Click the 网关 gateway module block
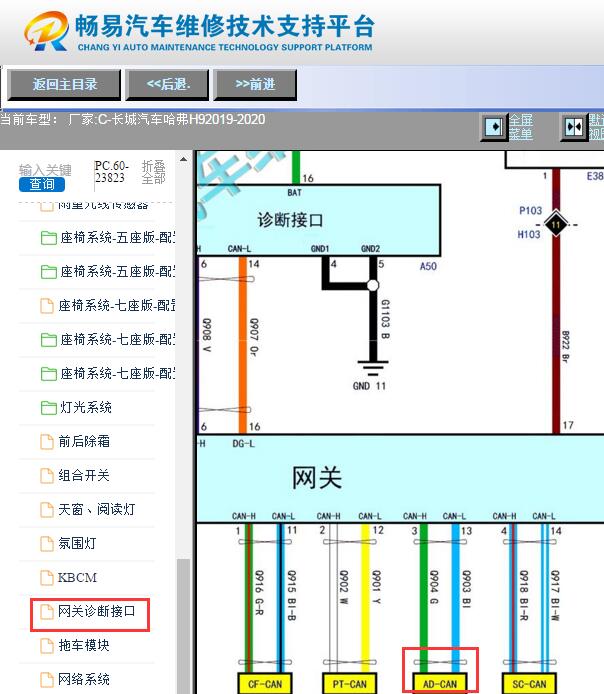The height and width of the screenshot is (694, 604). coord(400,478)
